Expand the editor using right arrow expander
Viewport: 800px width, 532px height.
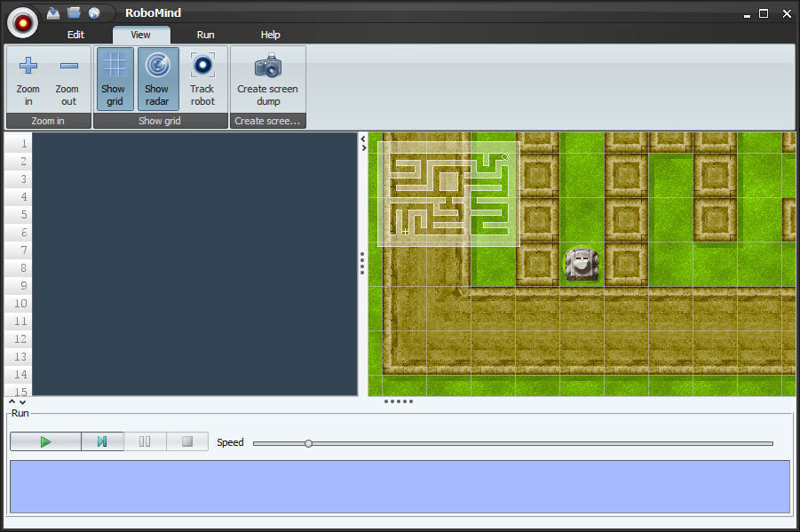point(363,147)
